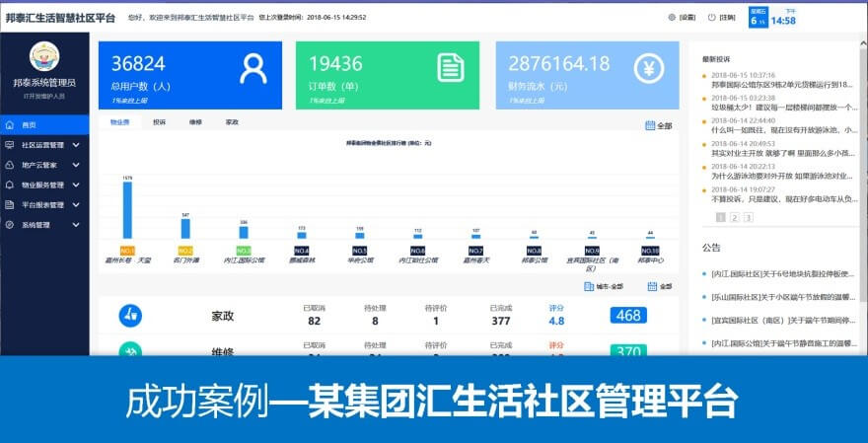Screen dimensions: 868x443
Task: Click the user silhouette icon on 总用户数 card
Action: (253, 67)
